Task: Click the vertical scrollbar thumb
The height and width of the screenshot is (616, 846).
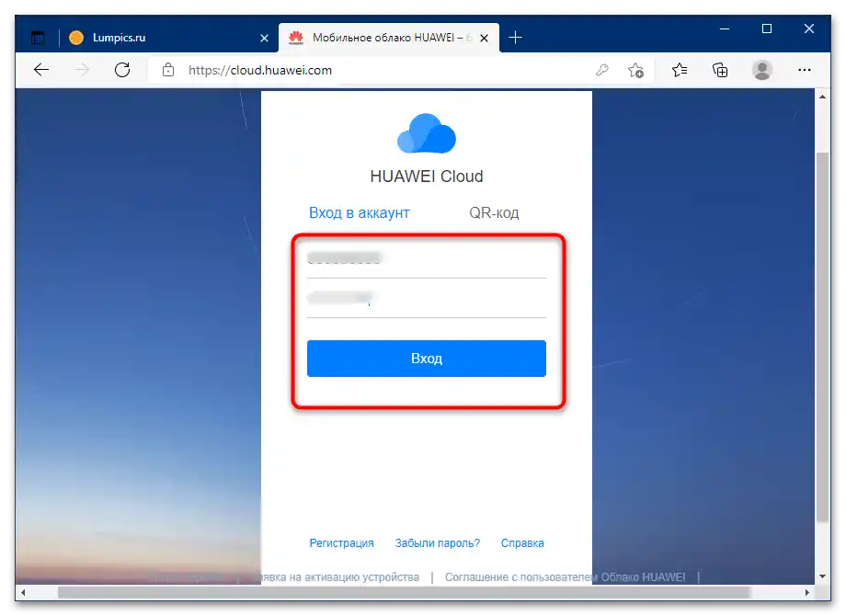Action: (x=822, y=337)
